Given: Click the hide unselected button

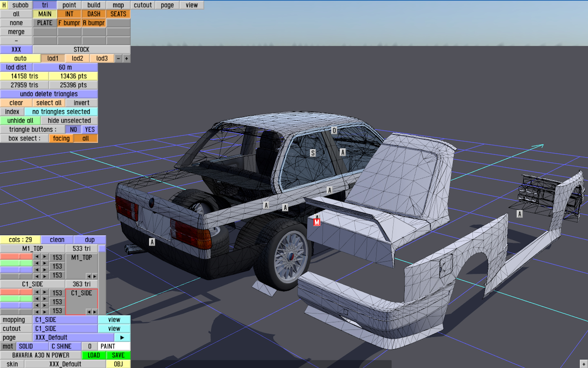Looking at the screenshot, I should (x=69, y=121).
